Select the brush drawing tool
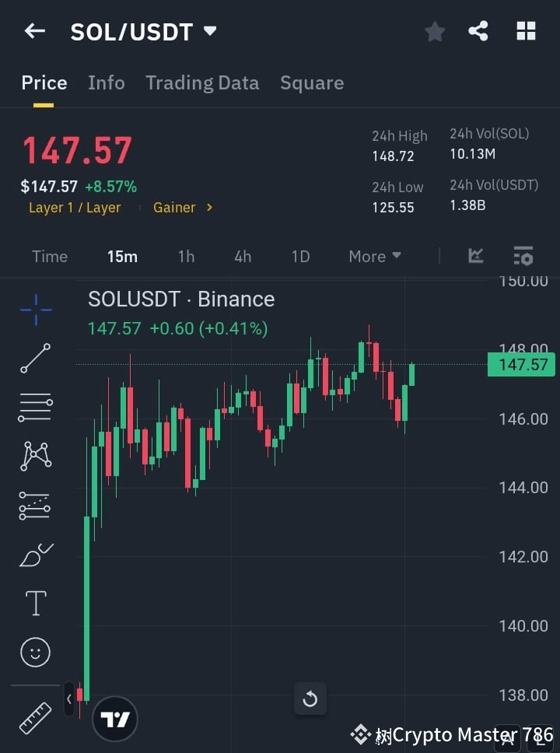560x753 pixels. coord(35,554)
